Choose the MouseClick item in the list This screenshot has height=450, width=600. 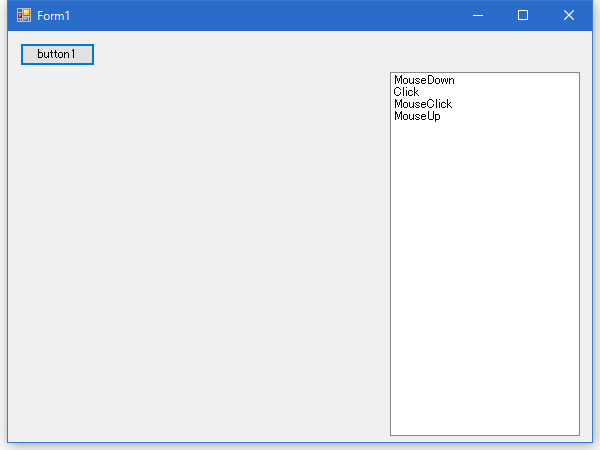[423, 104]
